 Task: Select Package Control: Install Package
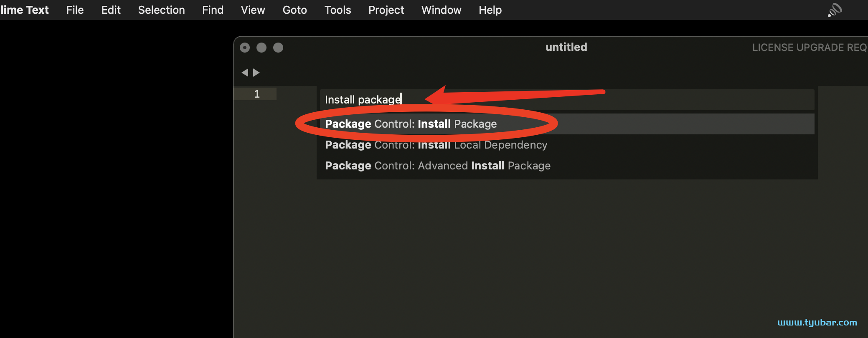point(567,124)
